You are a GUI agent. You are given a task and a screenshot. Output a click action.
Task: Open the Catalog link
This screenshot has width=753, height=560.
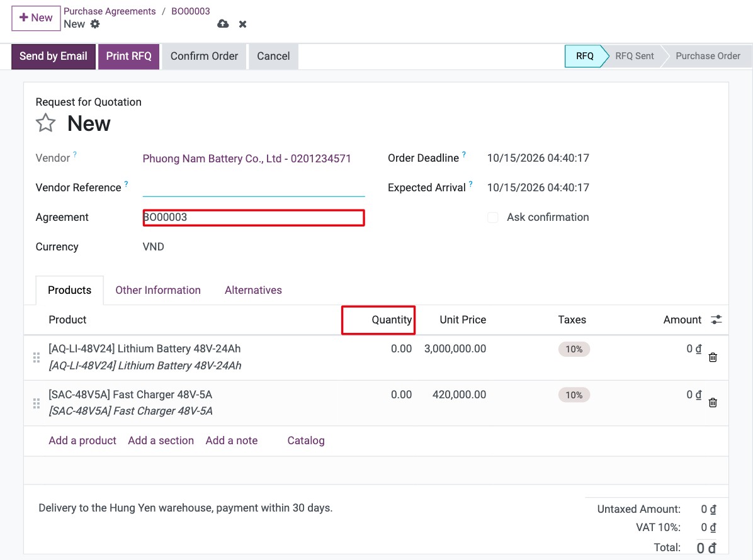click(306, 440)
